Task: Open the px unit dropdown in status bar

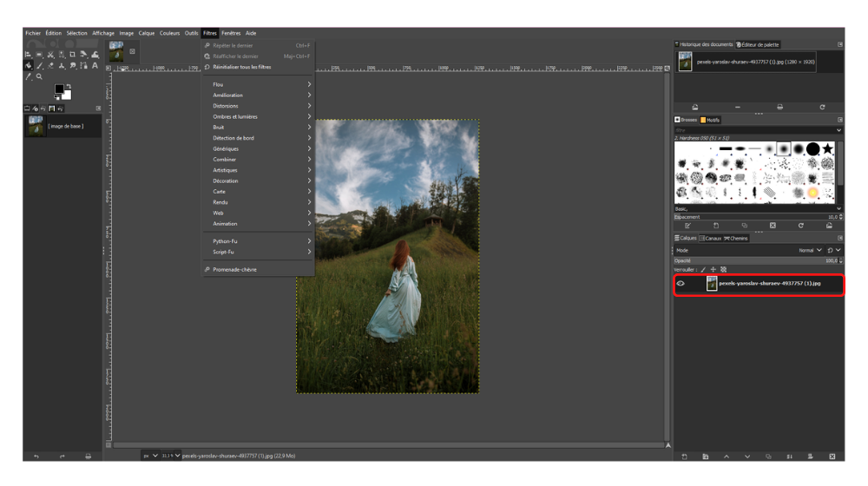Action: pos(150,456)
